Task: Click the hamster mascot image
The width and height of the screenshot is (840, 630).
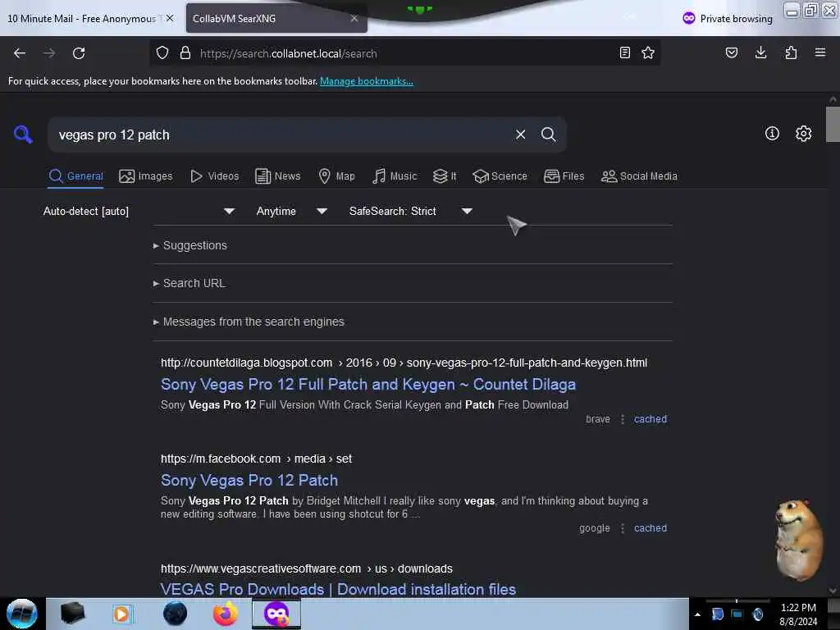Action: (798, 541)
